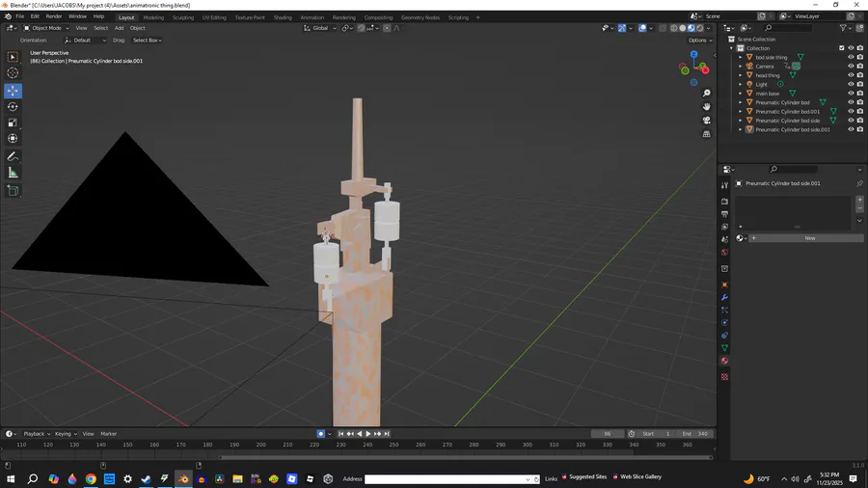868x488 pixels.
Task: Disable Pneumatic Cylinder bod render camera icon
Action: click(860, 102)
